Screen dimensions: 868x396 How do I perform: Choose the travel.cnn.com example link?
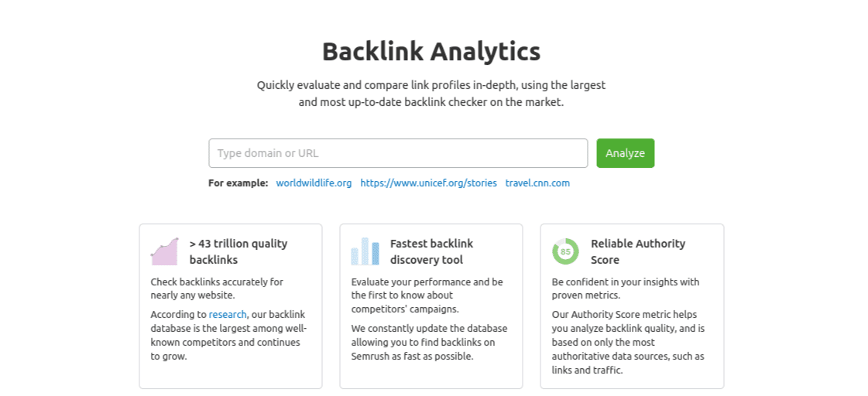click(537, 183)
